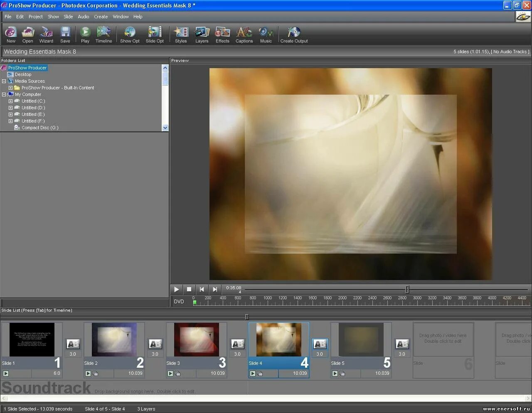Click folders list scrollbar up arrow
This screenshot has width=532, height=413.
click(x=165, y=68)
